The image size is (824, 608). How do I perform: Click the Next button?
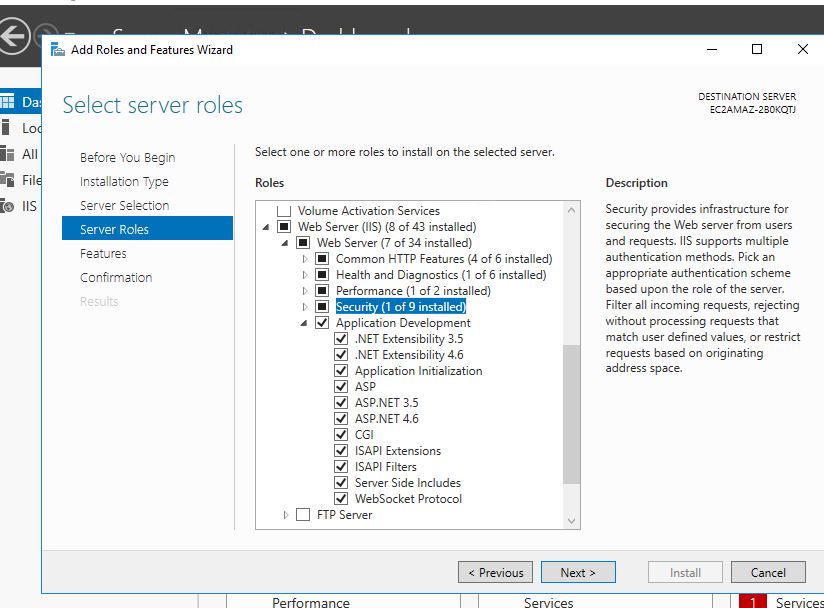pyautogui.click(x=578, y=573)
